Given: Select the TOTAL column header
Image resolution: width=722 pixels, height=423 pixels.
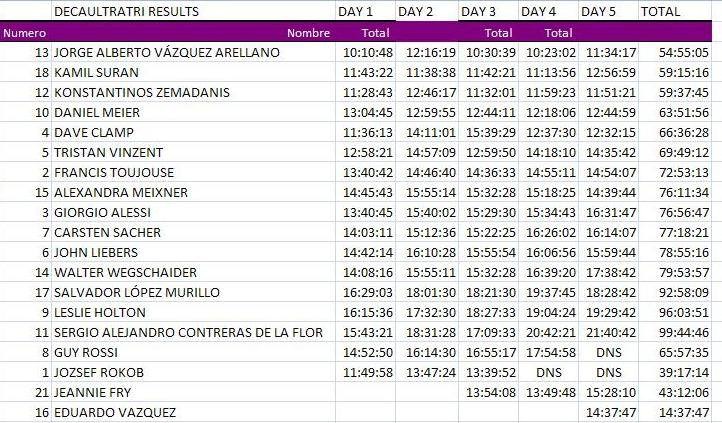Looking at the screenshot, I should 675,11.
